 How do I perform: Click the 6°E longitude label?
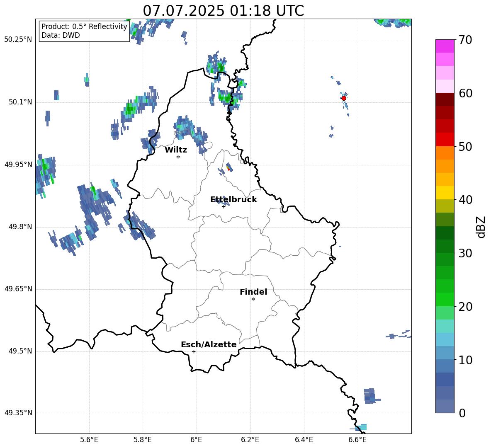[196, 440]
